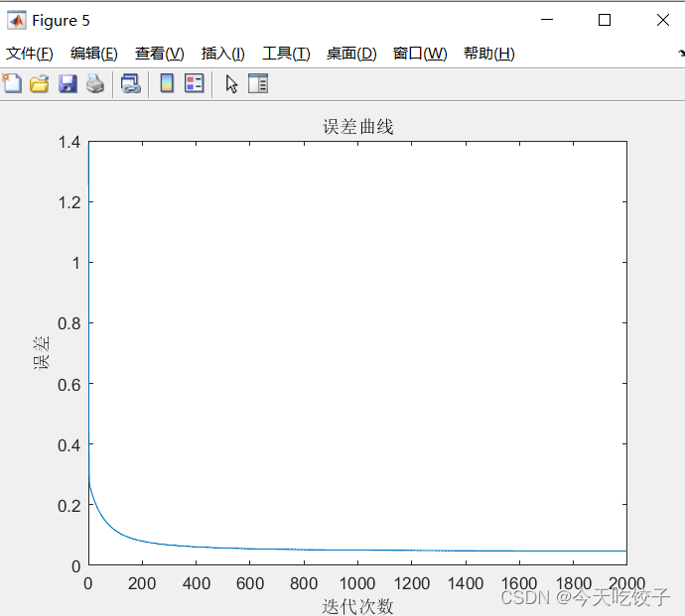
Task: Open the 编辑(E) menu
Action: coord(94,54)
